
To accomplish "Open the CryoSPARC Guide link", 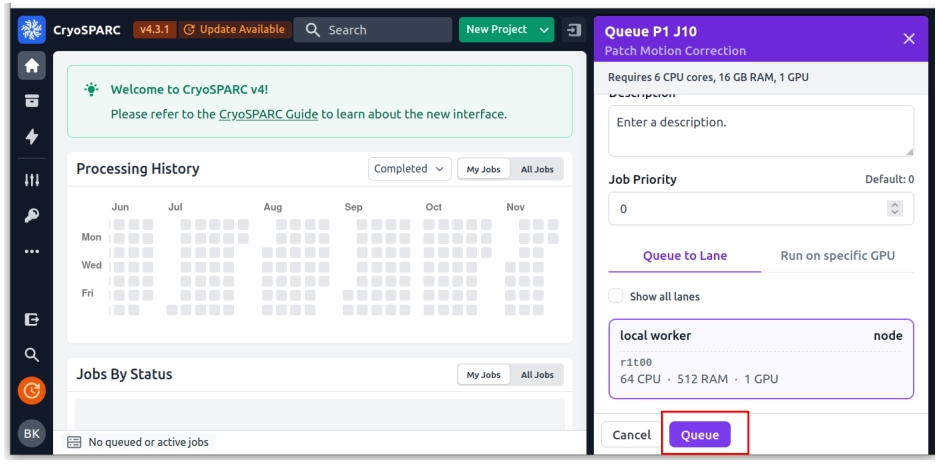I will pos(268,114).
